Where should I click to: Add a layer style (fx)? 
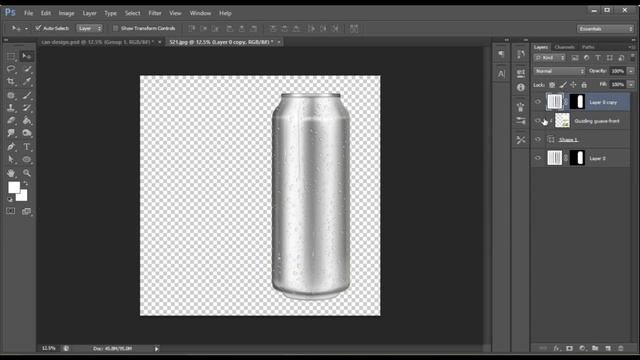pyautogui.click(x=556, y=348)
